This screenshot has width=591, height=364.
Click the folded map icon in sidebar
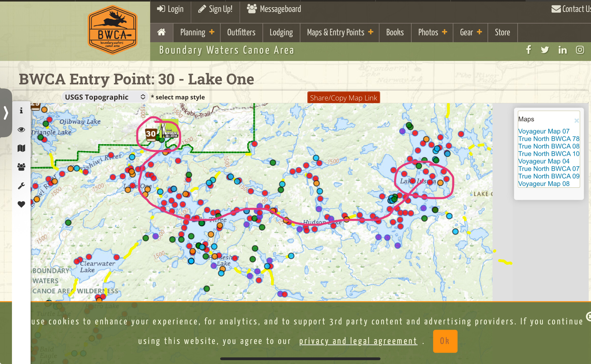point(21,148)
